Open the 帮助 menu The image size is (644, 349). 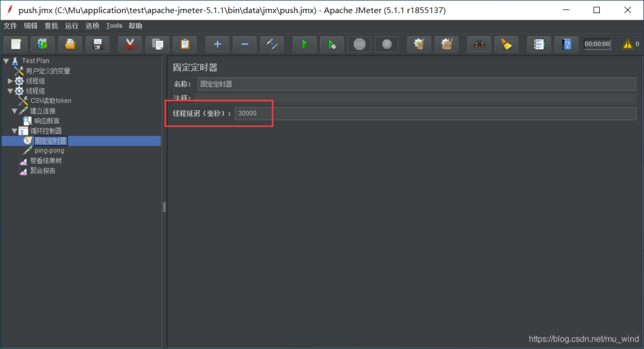135,26
